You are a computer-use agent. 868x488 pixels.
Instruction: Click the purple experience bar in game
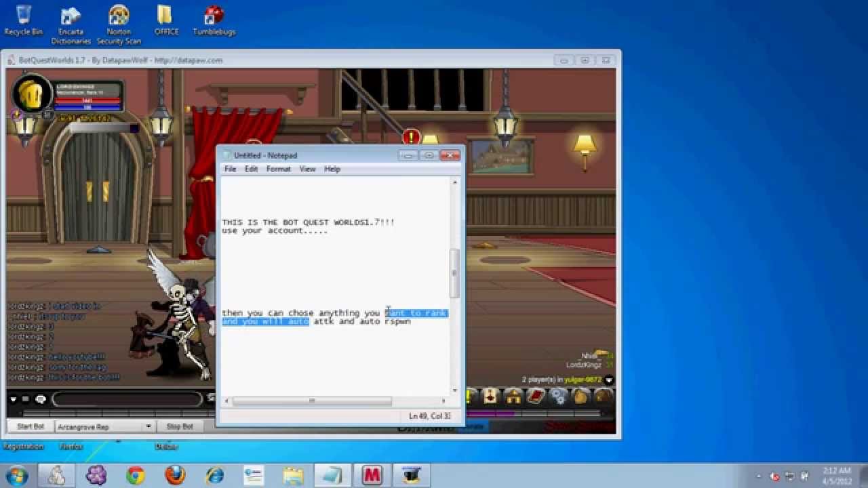(490, 413)
